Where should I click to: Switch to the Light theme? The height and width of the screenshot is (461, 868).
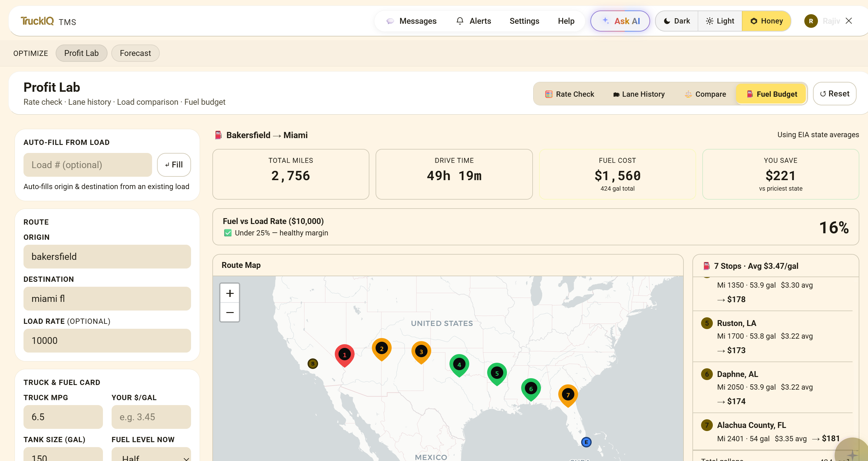[720, 21]
